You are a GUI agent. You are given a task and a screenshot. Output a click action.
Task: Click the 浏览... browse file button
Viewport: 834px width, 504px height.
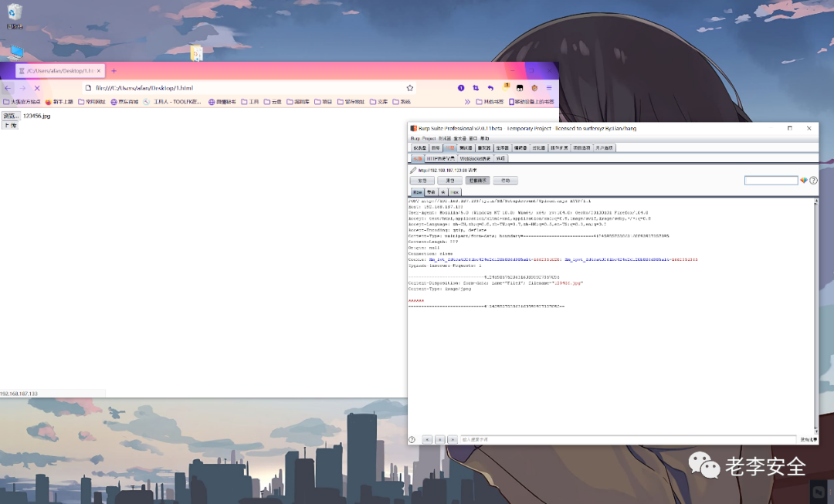[x=11, y=115]
